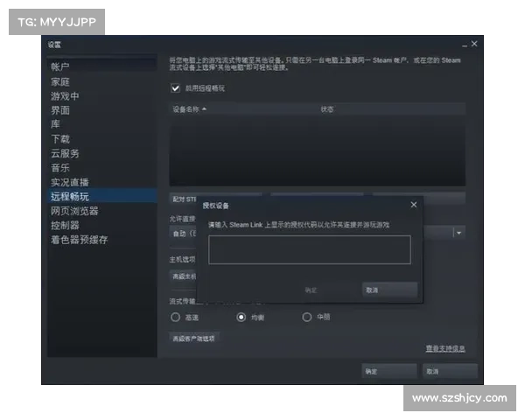The height and width of the screenshot is (420, 525).
Task: Click 取消 in the settings window footer
Action: click(x=450, y=371)
